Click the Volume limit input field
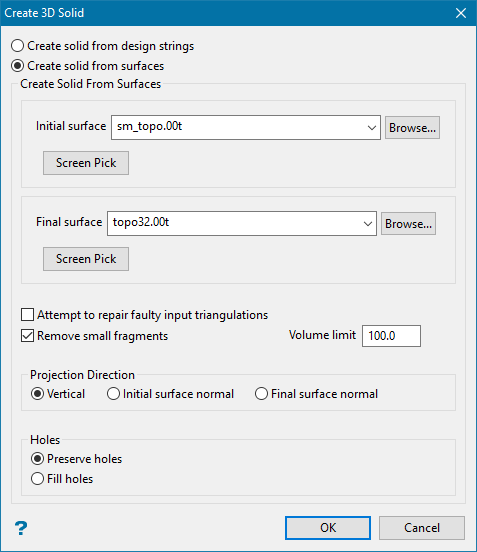The image size is (477, 552). pos(391,336)
